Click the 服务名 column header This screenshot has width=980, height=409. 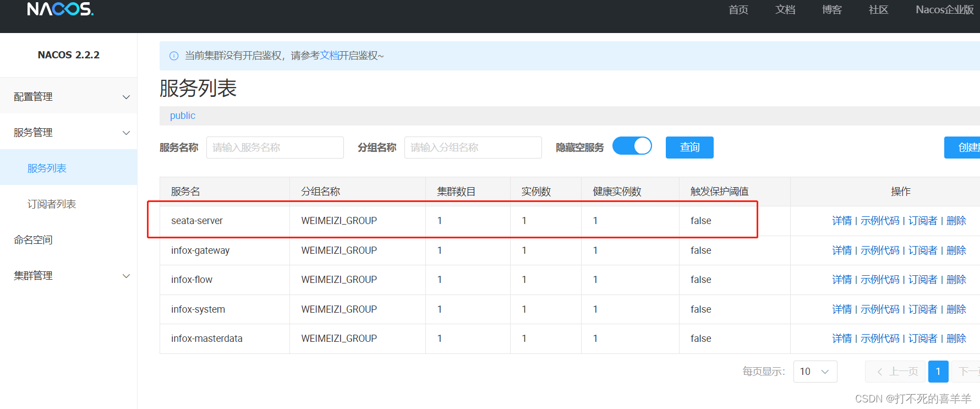click(185, 192)
